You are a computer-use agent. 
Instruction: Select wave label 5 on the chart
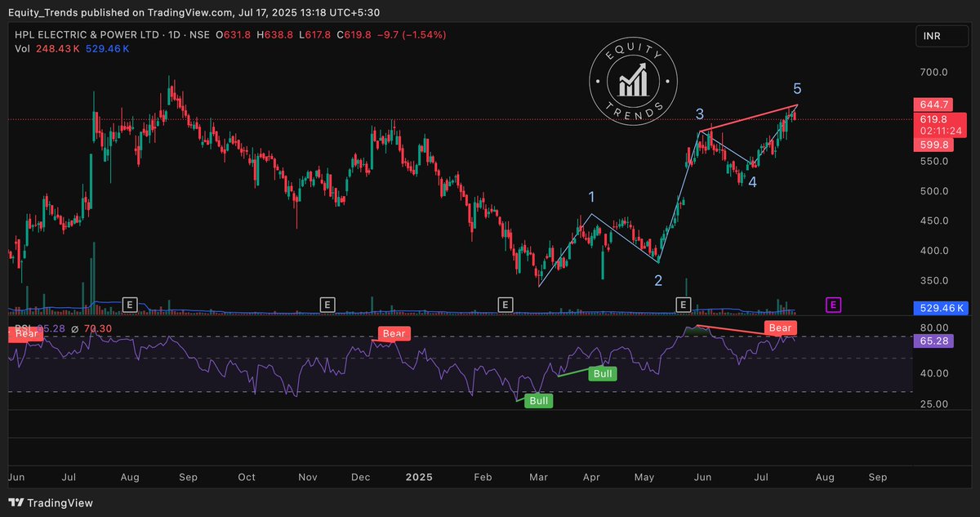(x=797, y=88)
